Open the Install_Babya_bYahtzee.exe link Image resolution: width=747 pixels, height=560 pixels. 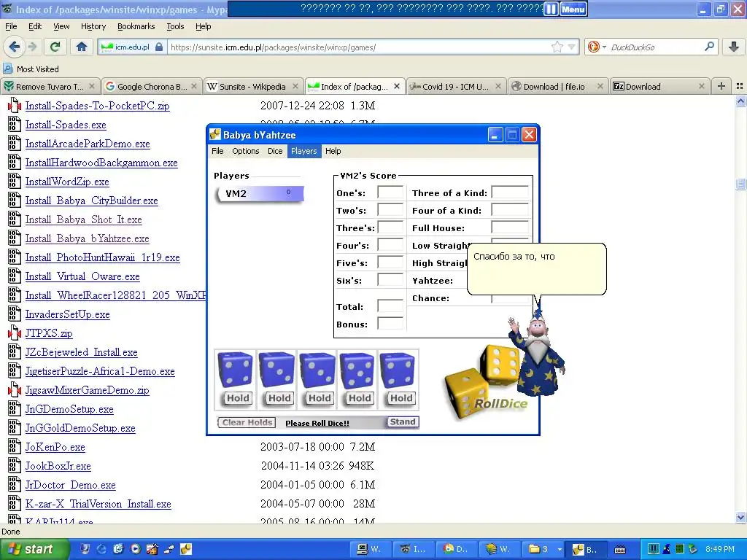[88, 238]
